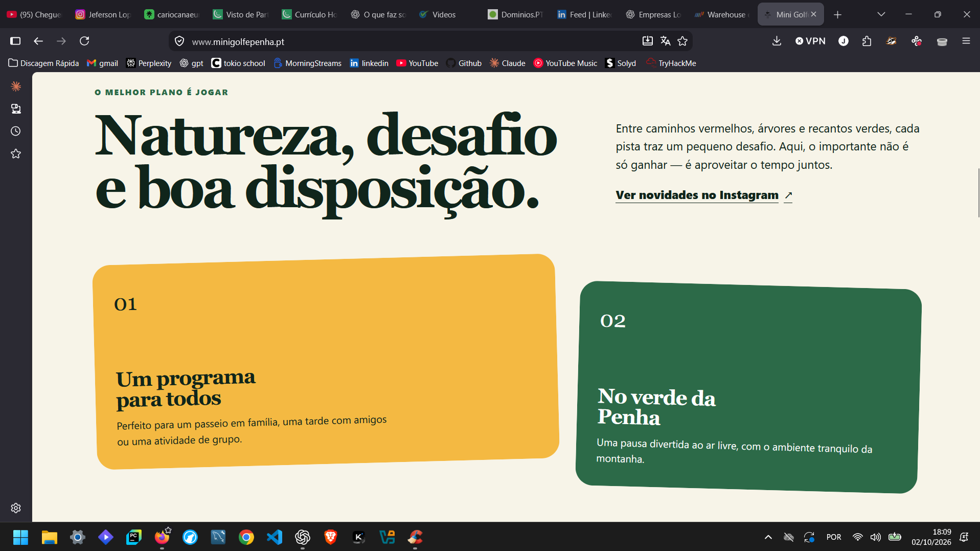The width and height of the screenshot is (980, 551).
Task: Open Visual Studio Code from taskbar
Action: click(274, 537)
